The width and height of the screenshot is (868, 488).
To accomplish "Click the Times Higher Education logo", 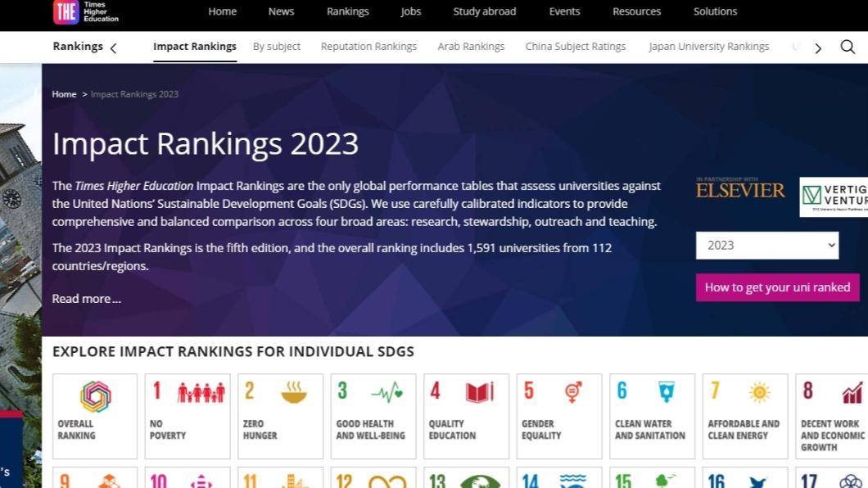I will tap(86, 11).
